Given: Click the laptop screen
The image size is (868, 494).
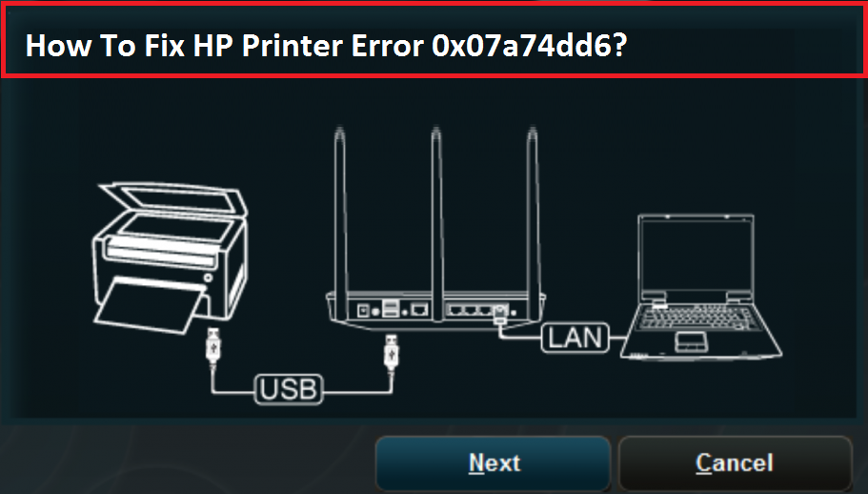Looking at the screenshot, I should click(696, 257).
